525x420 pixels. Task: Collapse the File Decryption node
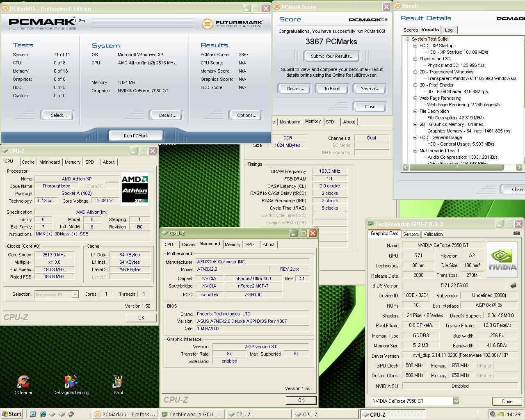point(415,111)
